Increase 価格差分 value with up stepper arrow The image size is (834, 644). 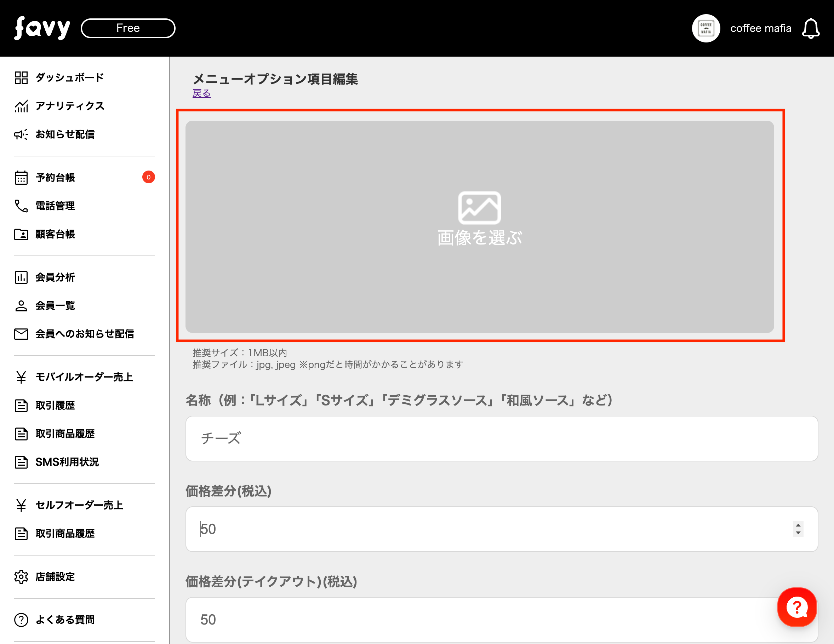[798, 525]
